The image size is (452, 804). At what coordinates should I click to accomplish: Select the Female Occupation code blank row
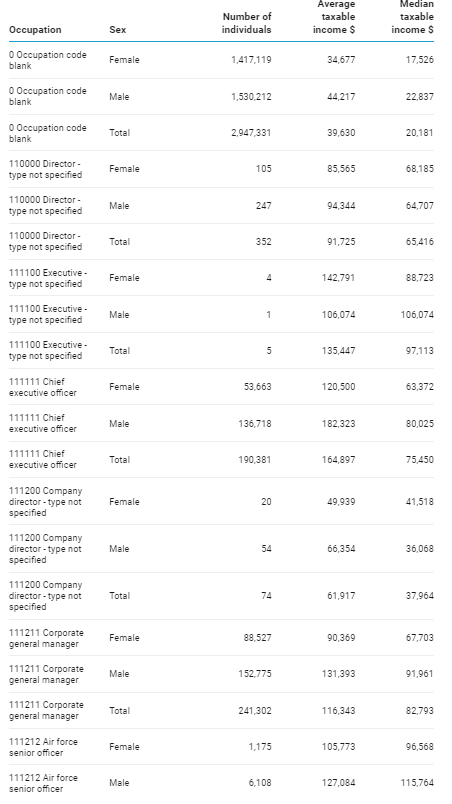pos(221,60)
